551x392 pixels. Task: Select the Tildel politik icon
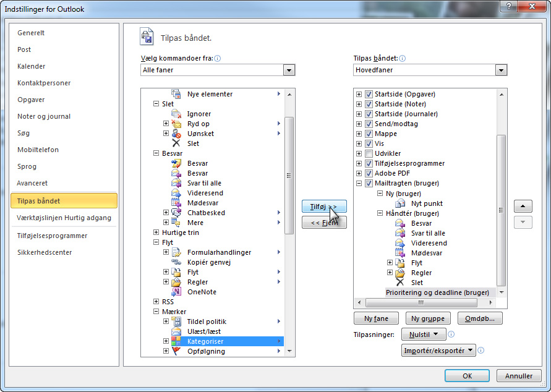click(176, 322)
